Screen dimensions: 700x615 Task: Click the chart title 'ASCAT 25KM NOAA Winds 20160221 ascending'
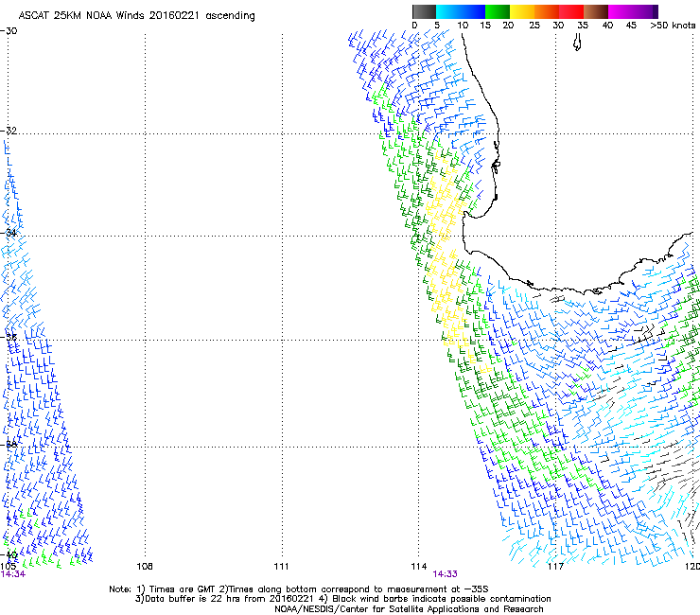136,15
